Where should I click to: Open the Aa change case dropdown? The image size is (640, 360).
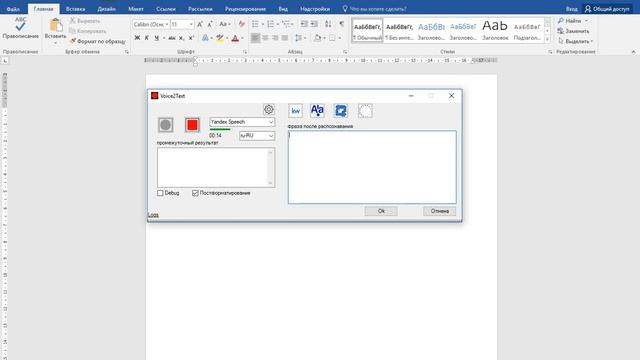224,24
